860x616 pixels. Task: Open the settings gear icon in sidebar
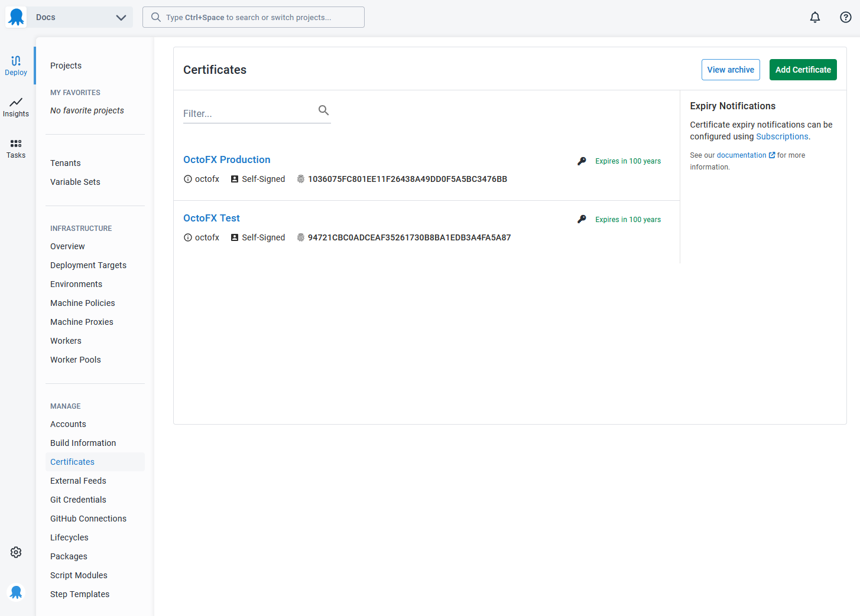pyautogui.click(x=16, y=552)
